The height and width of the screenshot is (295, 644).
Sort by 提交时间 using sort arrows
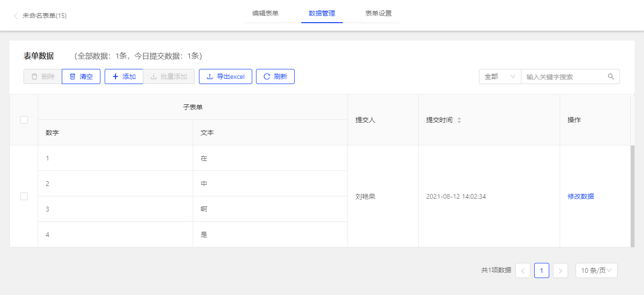point(459,120)
